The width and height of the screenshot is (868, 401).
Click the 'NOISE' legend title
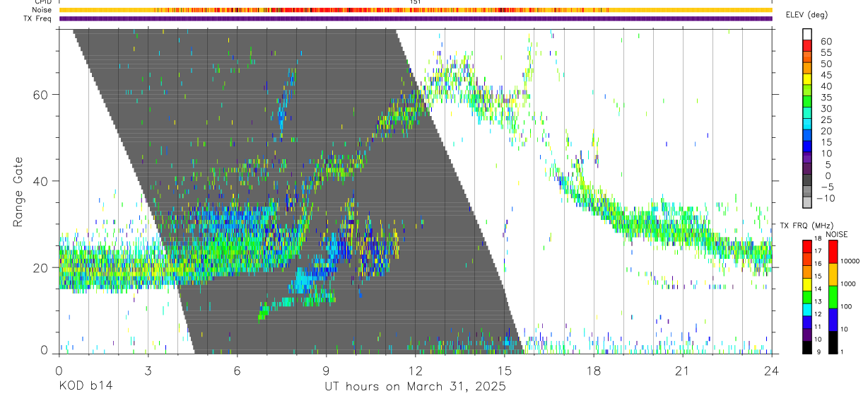coord(838,234)
